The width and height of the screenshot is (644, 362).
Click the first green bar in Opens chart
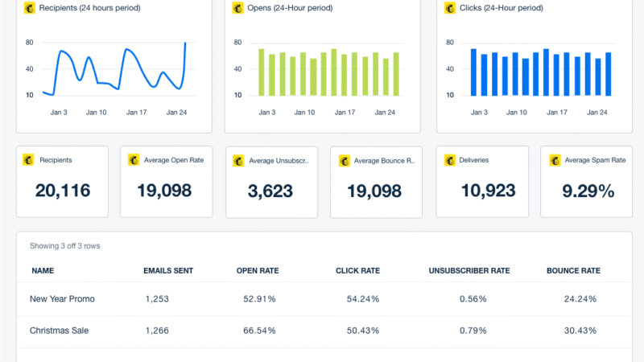tap(261, 72)
